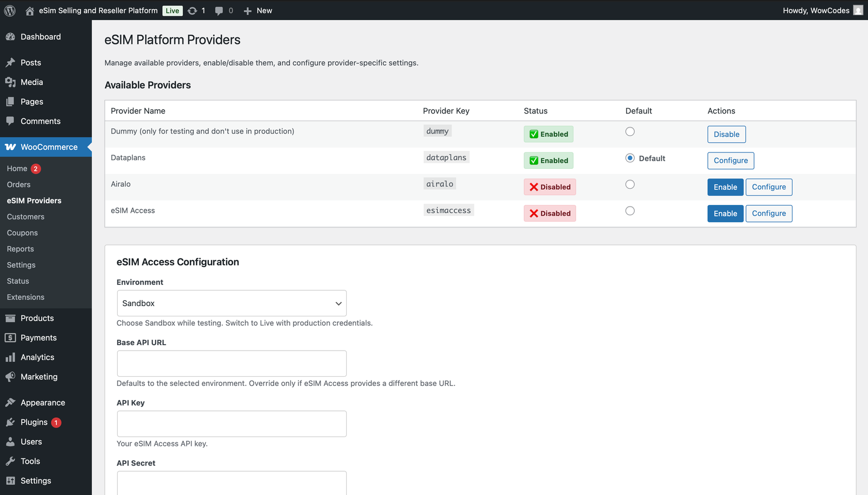Go to Orders in the sidebar menu
Image resolution: width=868 pixels, height=495 pixels.
pos(18,185)
